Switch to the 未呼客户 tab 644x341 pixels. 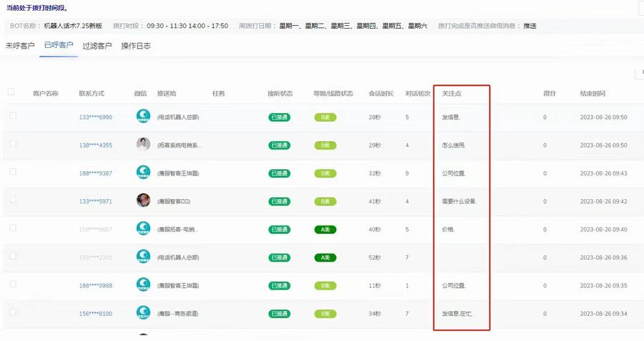click(x=20, y=46)
